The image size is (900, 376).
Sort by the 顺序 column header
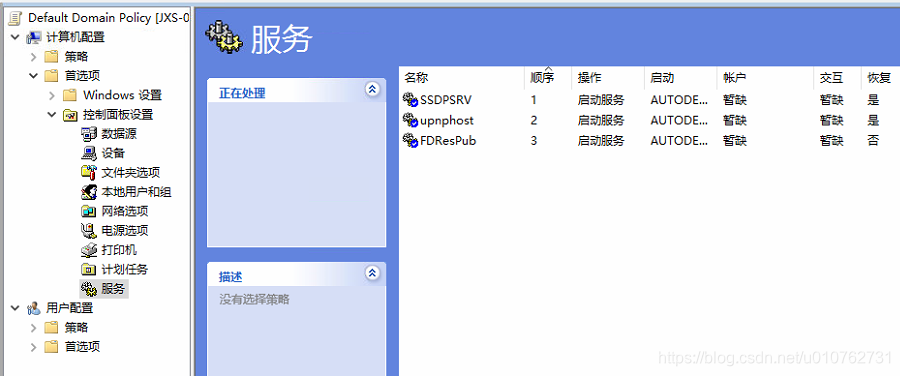[x=548, y=78]
